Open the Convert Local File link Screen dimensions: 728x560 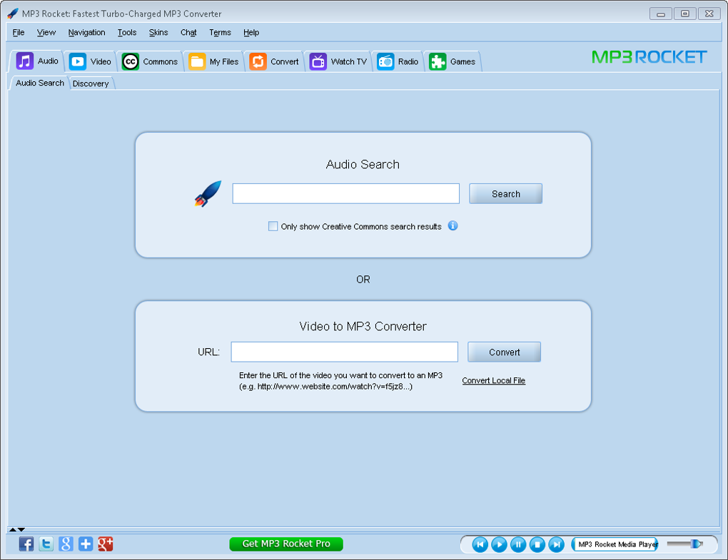pos(493,380)
